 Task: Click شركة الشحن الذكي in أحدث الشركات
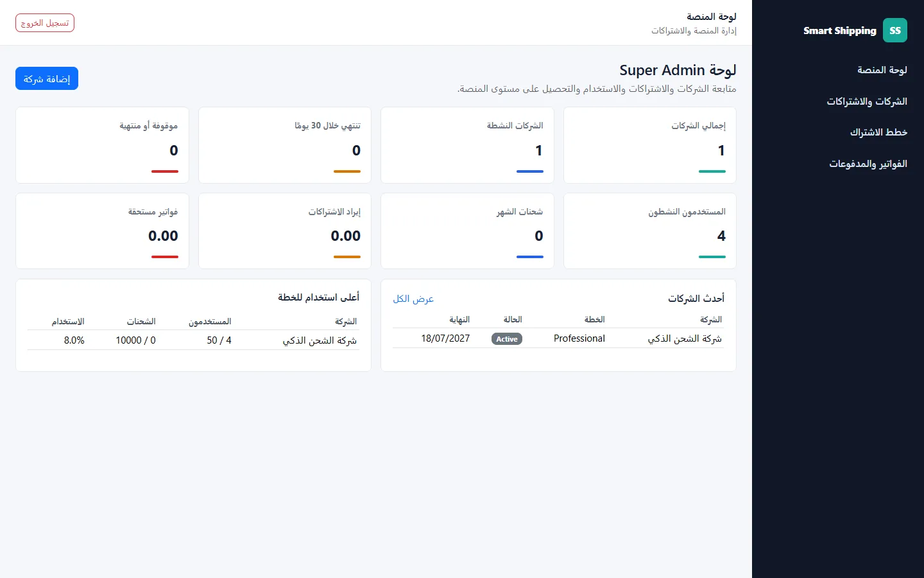coord(685,338)
